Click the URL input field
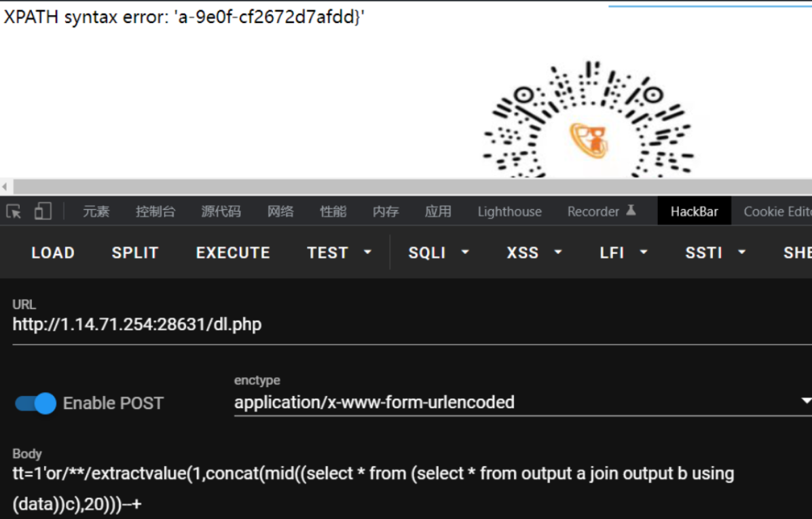This screenshot has height=519, width=812. pos(412,325)
